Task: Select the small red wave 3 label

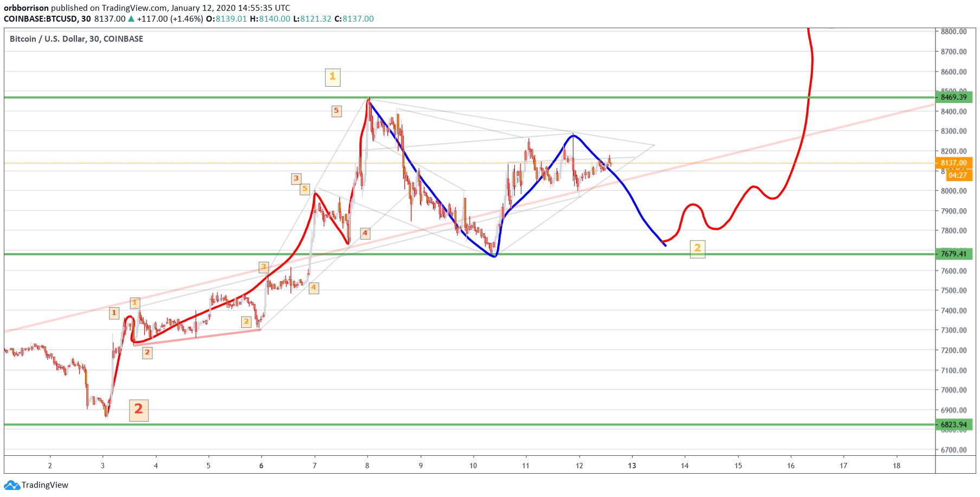Action: pyautogui.click(x=296, y=178)
